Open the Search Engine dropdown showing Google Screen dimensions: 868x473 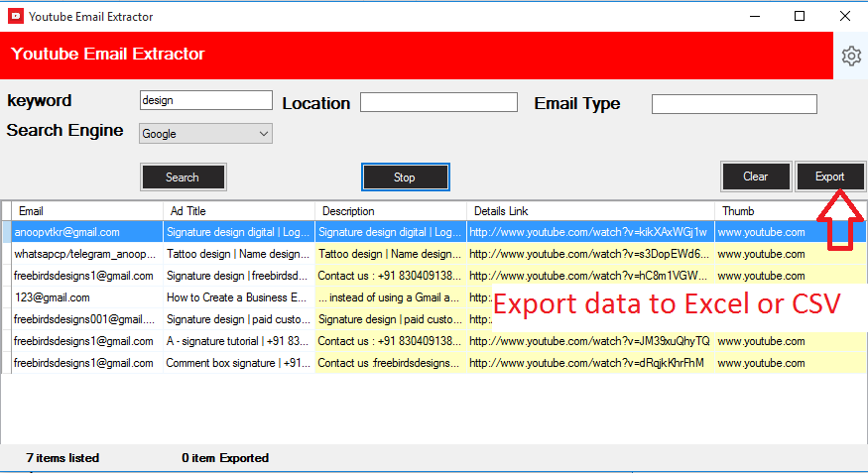pyautogui.click(x=205, y=133)
